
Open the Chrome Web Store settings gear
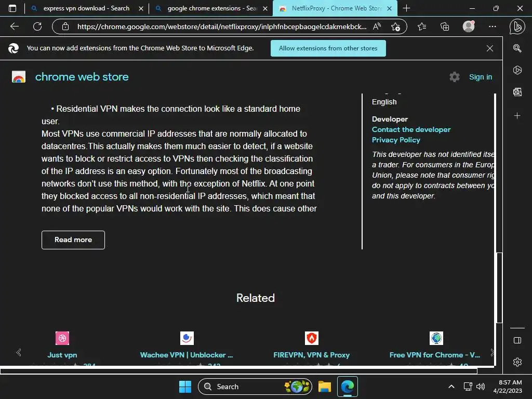(454, 77)
